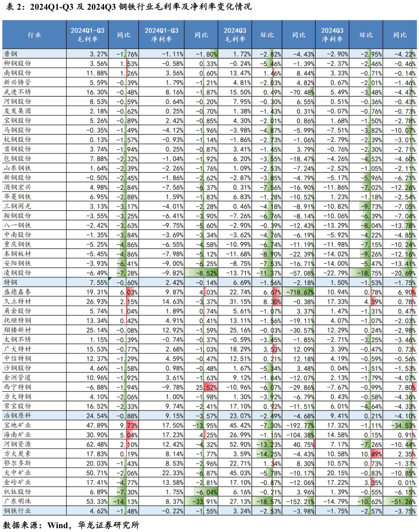Click the 冶钢原料 category row label
Image resolution: width=419 pixels, height=532 pixels.
pyautogui.click(x=17, y=416)
